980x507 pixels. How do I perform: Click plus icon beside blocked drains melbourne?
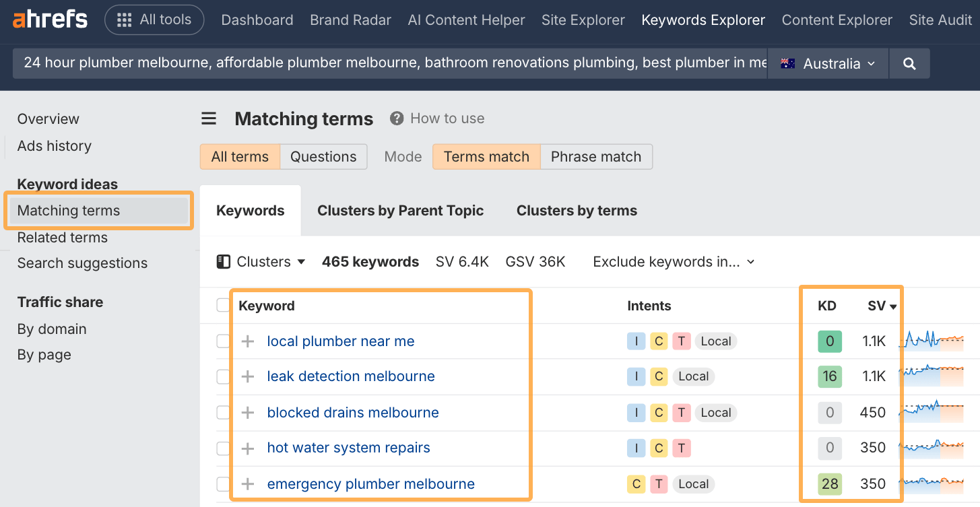point(248,413)
